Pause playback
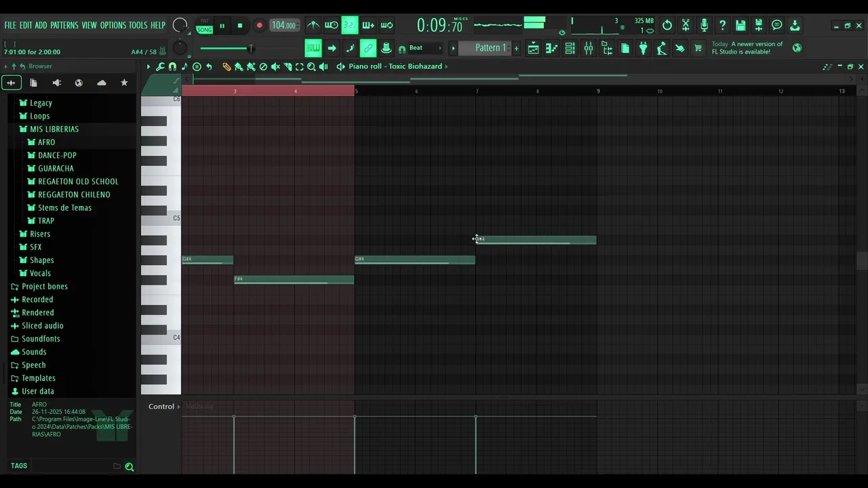The width and height of the screenshot is (868, 488). (x=222, y=26)
